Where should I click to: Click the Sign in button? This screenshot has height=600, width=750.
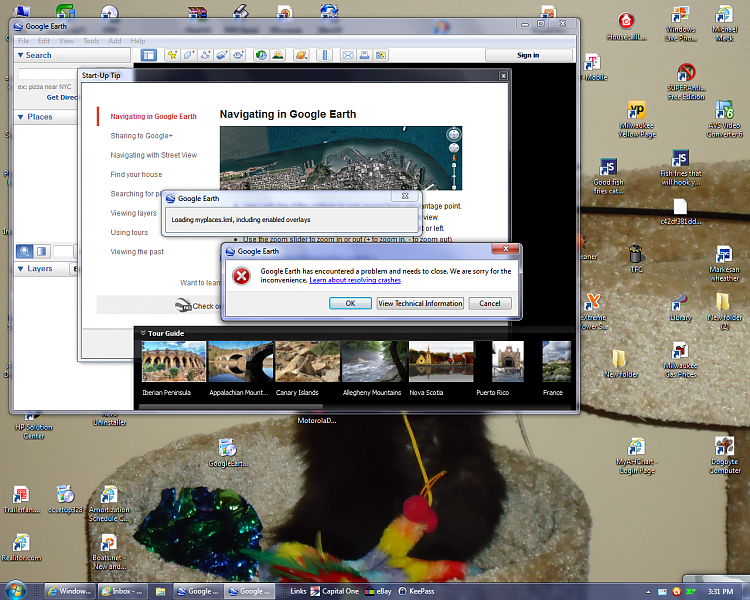[528, 55]
